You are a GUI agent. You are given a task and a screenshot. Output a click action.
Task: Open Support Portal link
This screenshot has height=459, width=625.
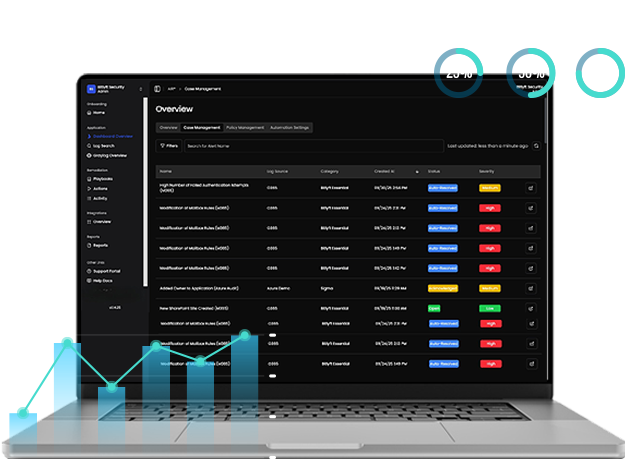107,270
